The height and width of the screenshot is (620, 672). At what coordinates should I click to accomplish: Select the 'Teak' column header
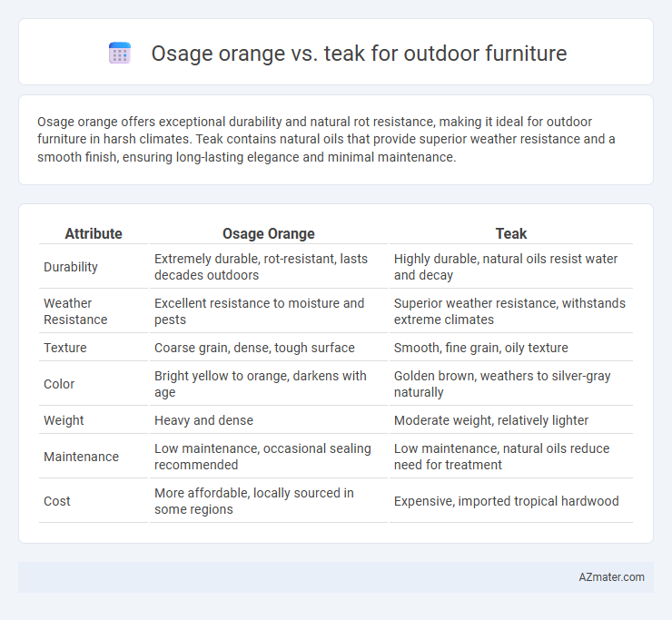click(x=511, y=233)
